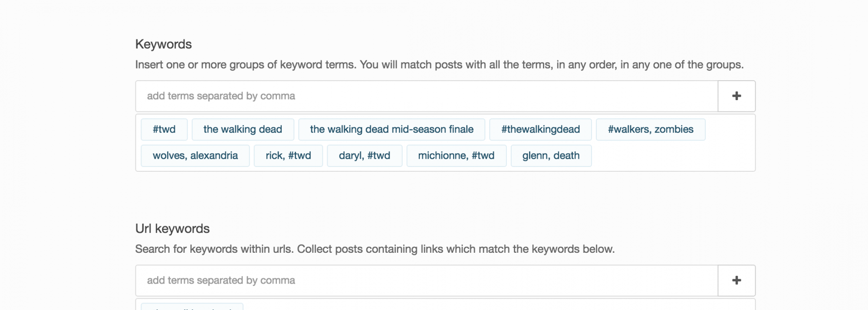Click empty space in keyword tags container
The height and width of the screenshot is (310, 868).
pos(673,156)
